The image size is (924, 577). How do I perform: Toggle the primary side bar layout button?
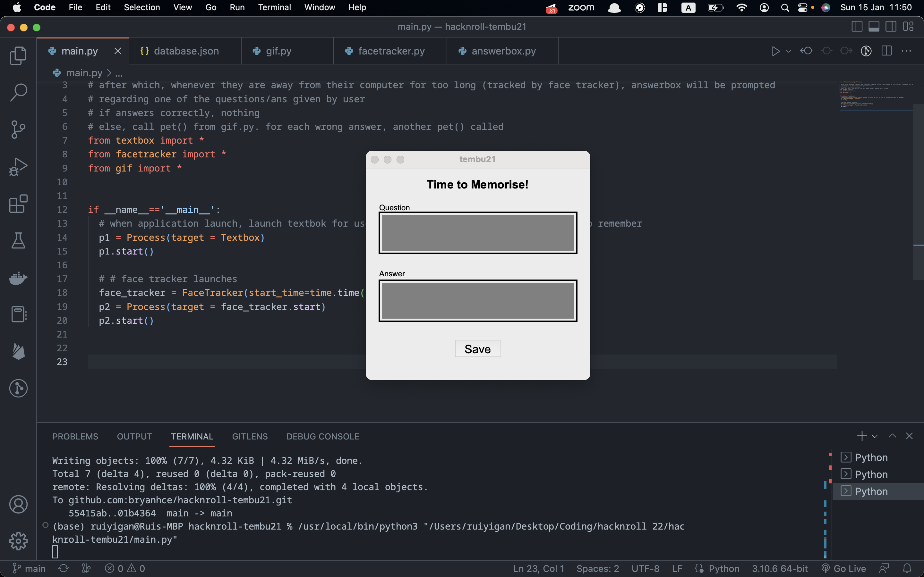tap(857, 27)
